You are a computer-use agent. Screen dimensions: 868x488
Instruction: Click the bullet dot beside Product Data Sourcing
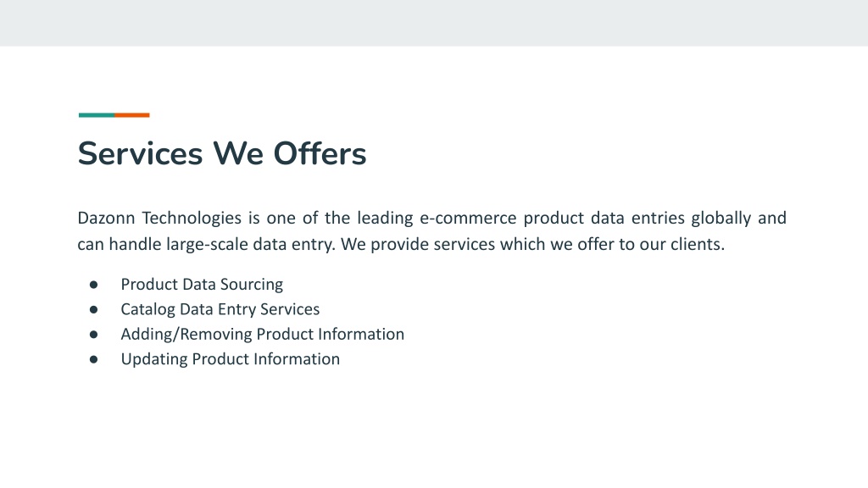93,285
